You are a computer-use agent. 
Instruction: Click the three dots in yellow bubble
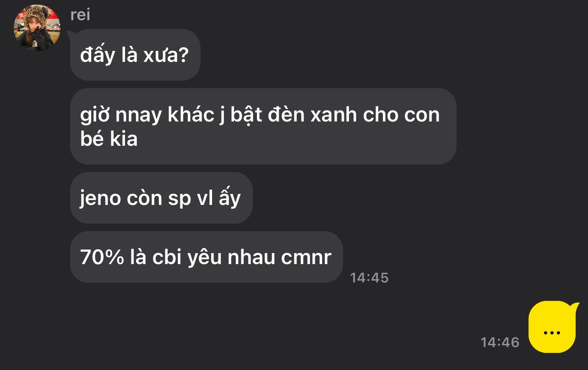coord(552,333)
